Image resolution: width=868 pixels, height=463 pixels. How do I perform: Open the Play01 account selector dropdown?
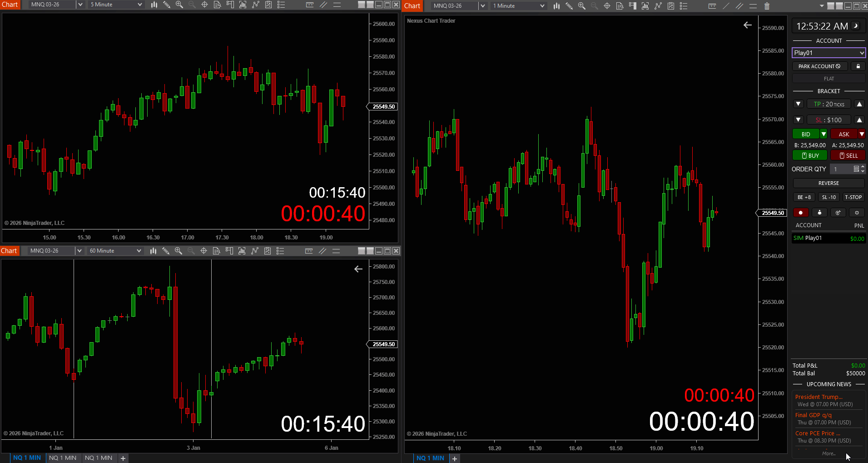tap(828, 52)
